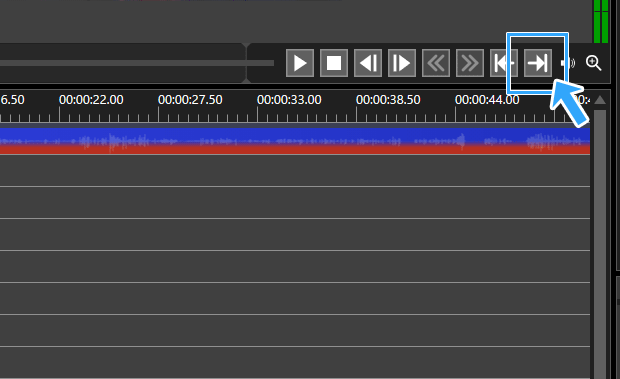
Task: Step back one frame
Action: pos(368,63)
